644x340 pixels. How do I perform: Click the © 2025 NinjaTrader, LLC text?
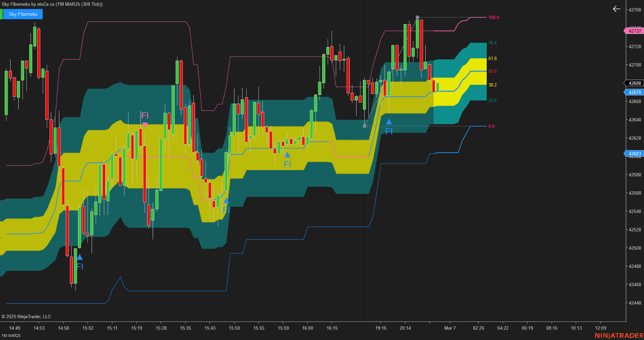(26, 316)
